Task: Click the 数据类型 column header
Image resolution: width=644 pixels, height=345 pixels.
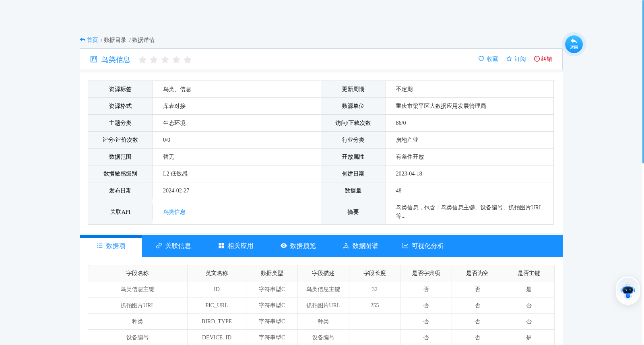Action: point(272,273)
